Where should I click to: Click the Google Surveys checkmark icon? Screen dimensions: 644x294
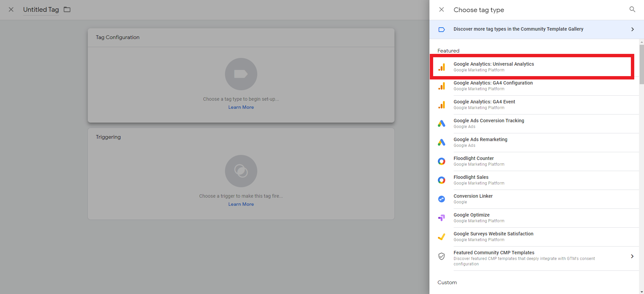click(442, 237)
